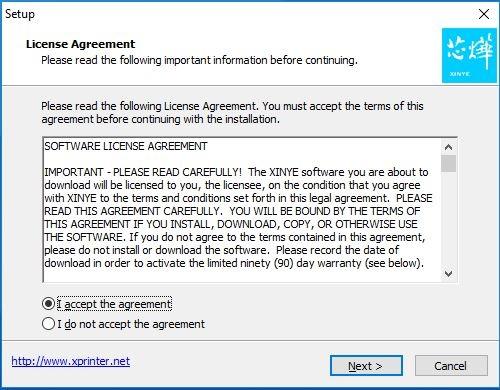500x390 pixels.
Task: Click the Setup title bar text
Action: coord(20,14)
